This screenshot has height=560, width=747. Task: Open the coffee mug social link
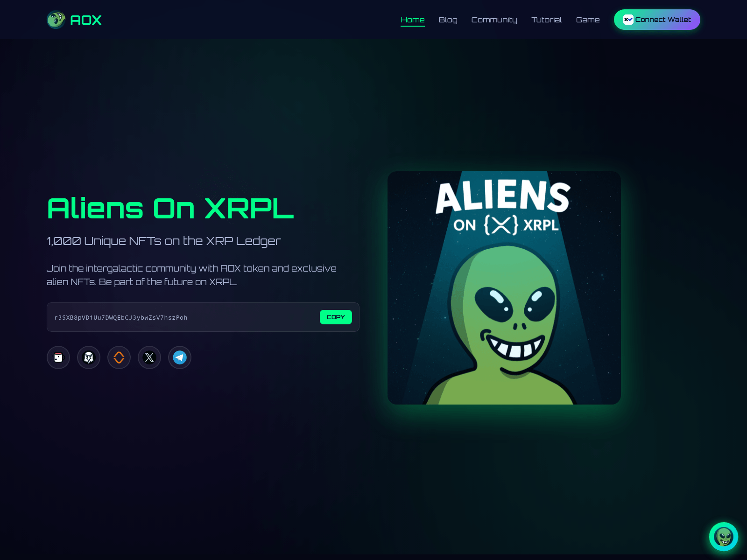58,357
